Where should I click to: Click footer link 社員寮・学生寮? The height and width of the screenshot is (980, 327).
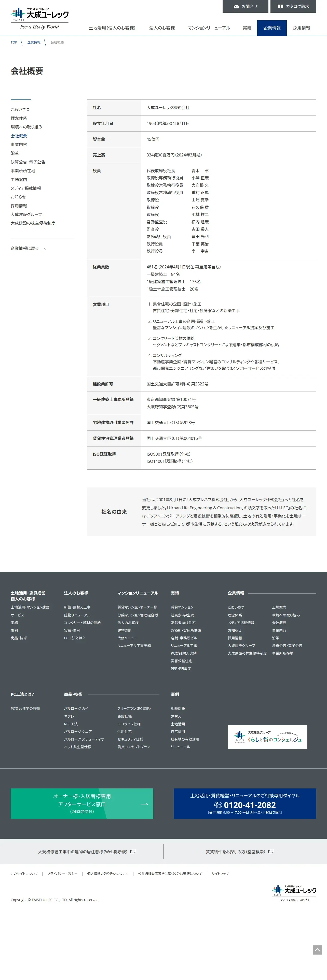(182, 615)
